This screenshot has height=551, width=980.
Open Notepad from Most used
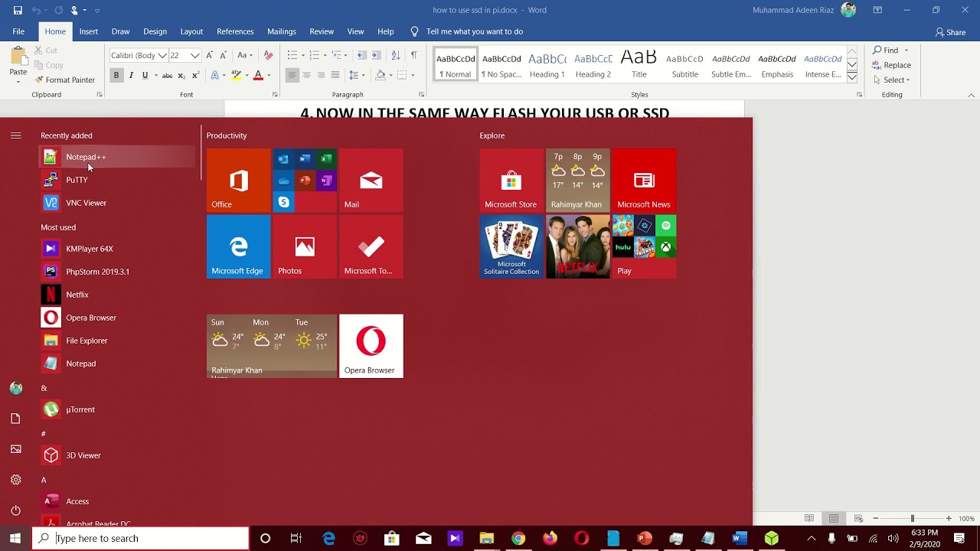coord(116,364)
